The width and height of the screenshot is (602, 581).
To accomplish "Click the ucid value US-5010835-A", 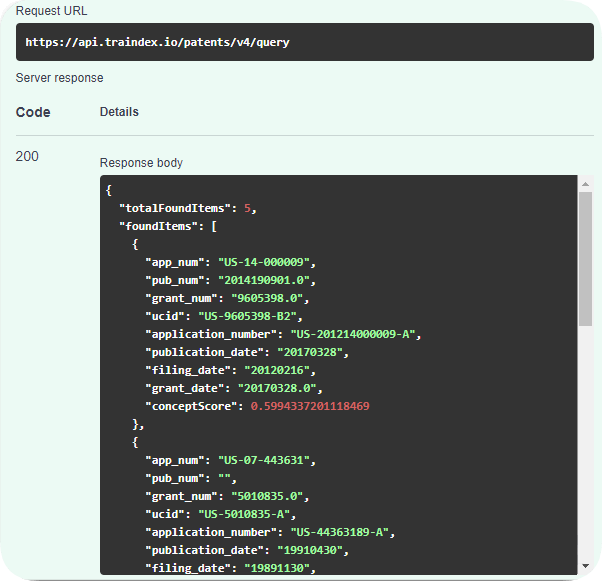I will (246, 514).
